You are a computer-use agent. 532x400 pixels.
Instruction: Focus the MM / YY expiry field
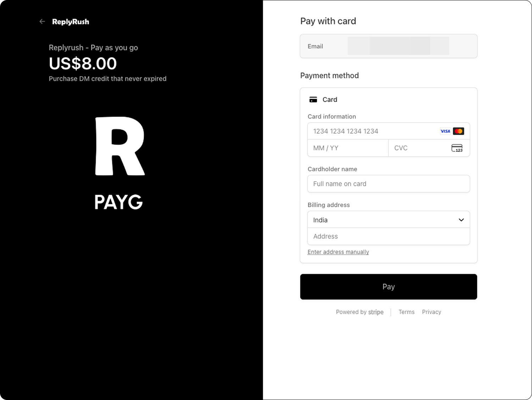pos(348,148)
